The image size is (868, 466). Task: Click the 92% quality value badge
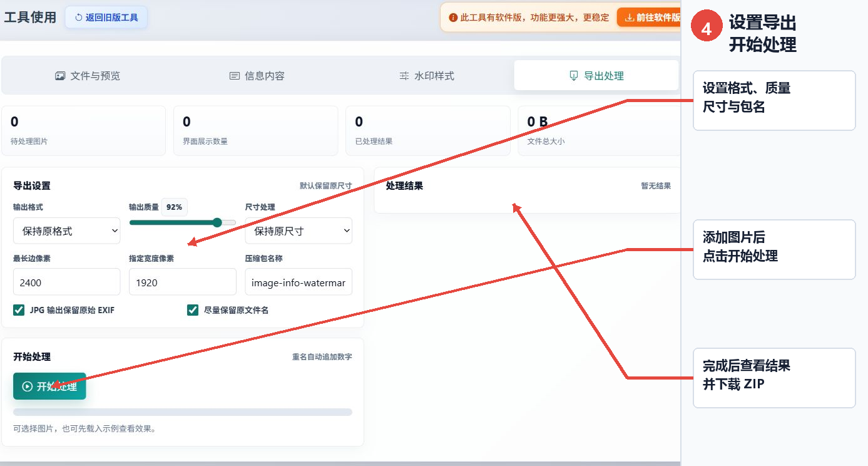click(175, 207)
